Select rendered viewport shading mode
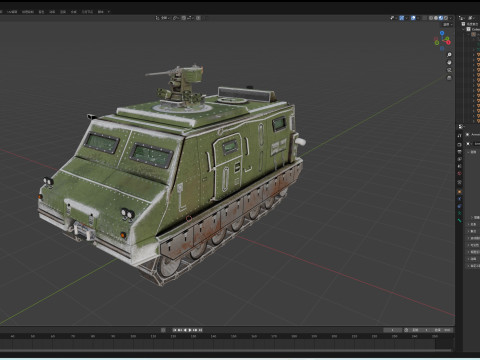Viewport: 480px width, 360px height. 446,18
